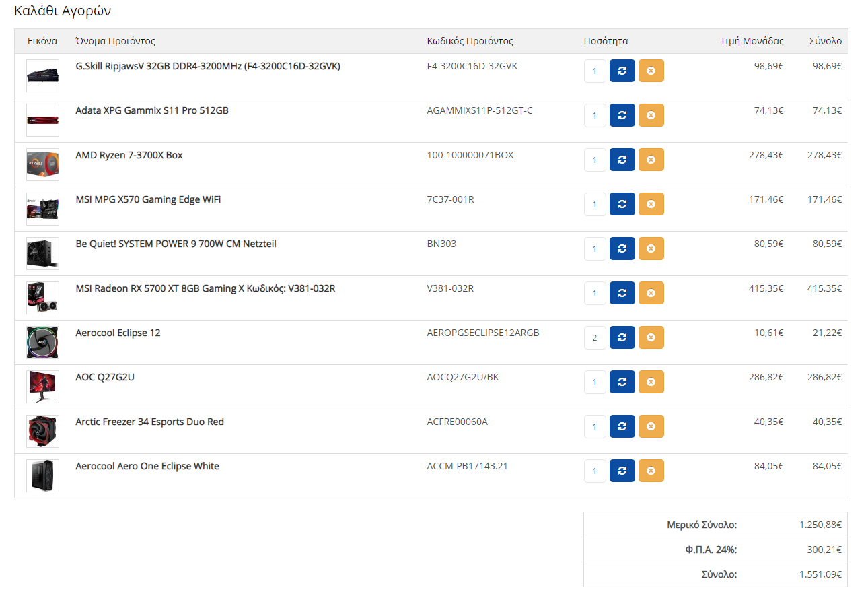Open Adata XPG Gammix SSD thumbnail
Viewport: 868px width, 598px height.
42,120
